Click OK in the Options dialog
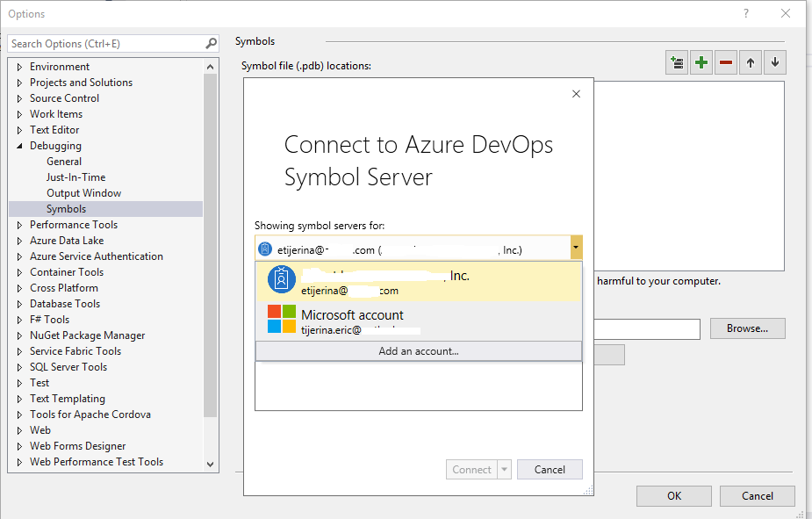Screen dimensions: 812x519 673,495
